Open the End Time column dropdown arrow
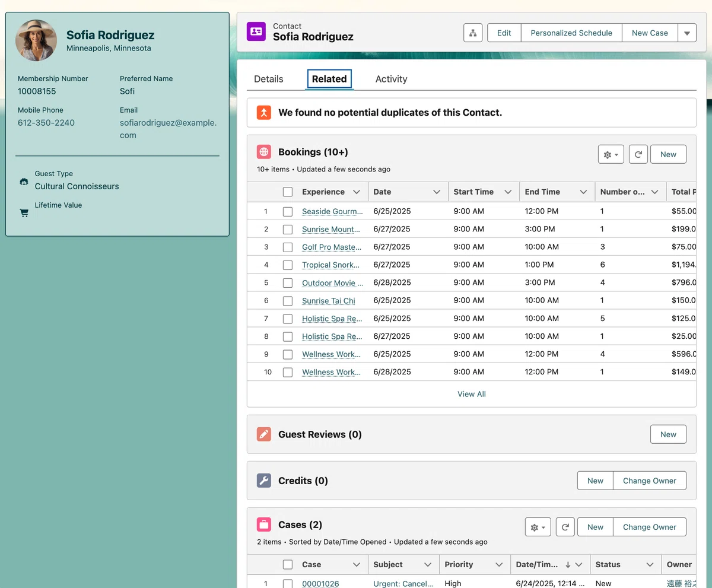712x588 pixels. 583,192
